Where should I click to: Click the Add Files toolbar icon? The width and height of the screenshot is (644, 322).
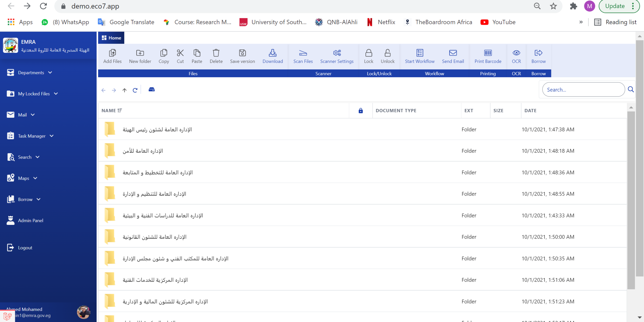pyautogui.click(x=112, y=53)
